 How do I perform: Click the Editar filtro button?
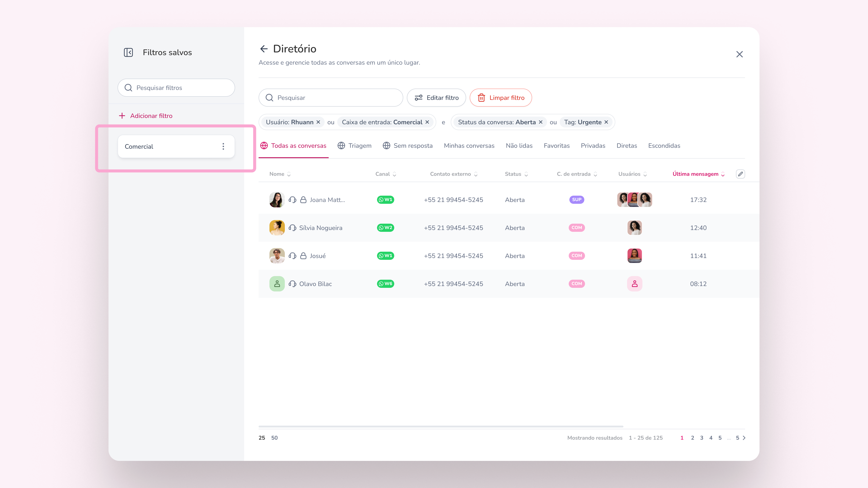[436, 98]
